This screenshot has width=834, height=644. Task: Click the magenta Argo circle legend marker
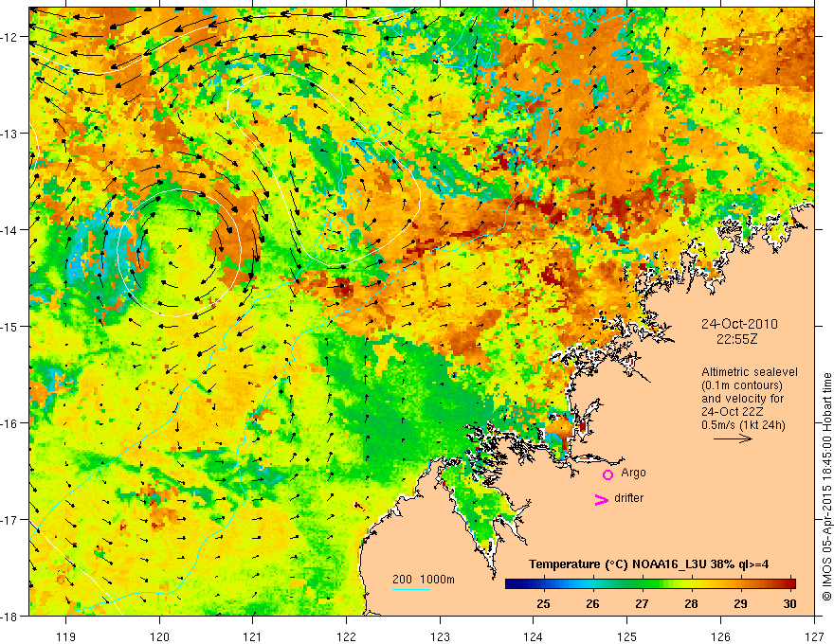pyautogui.click(x=607, y=475)
